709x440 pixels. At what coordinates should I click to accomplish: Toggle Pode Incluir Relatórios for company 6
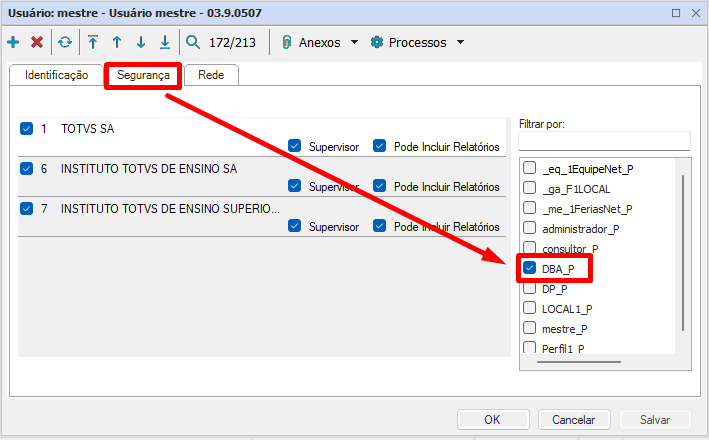(x=379, y=185)
